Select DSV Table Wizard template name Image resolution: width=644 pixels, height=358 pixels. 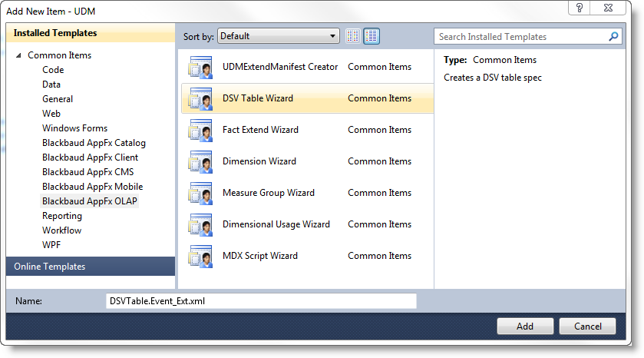tap(258, 98)
